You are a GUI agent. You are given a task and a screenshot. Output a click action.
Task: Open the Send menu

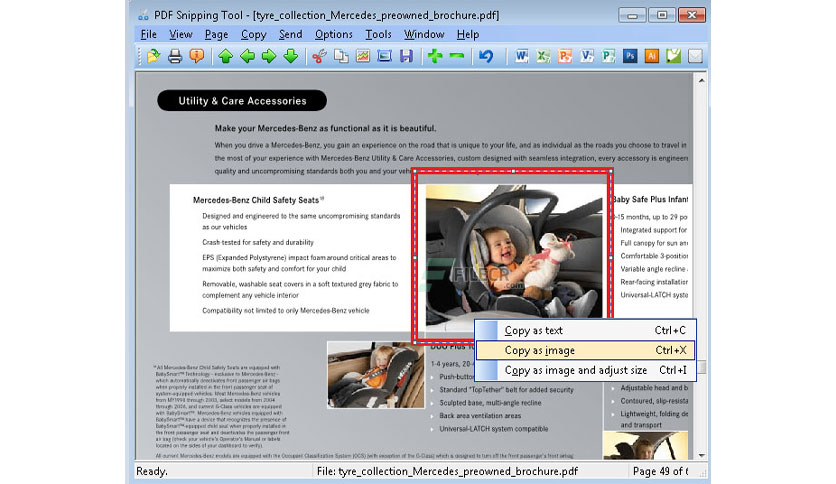(x=291, y=35)
